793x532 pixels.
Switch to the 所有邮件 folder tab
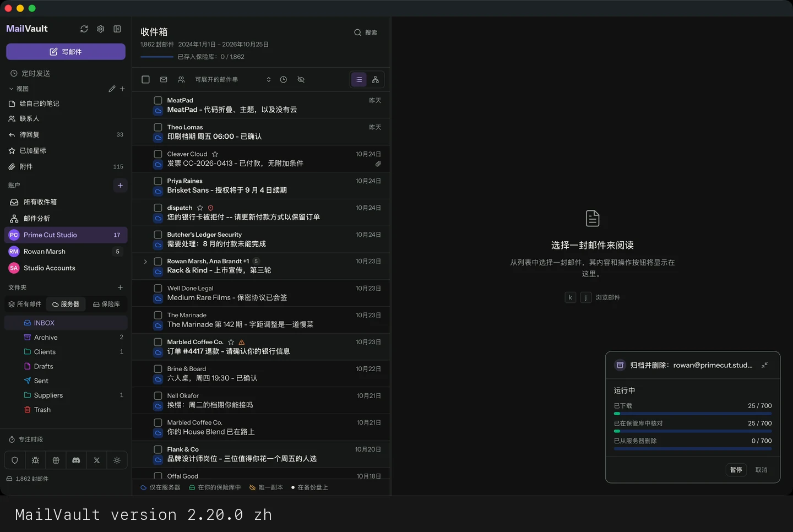(25, 304)
